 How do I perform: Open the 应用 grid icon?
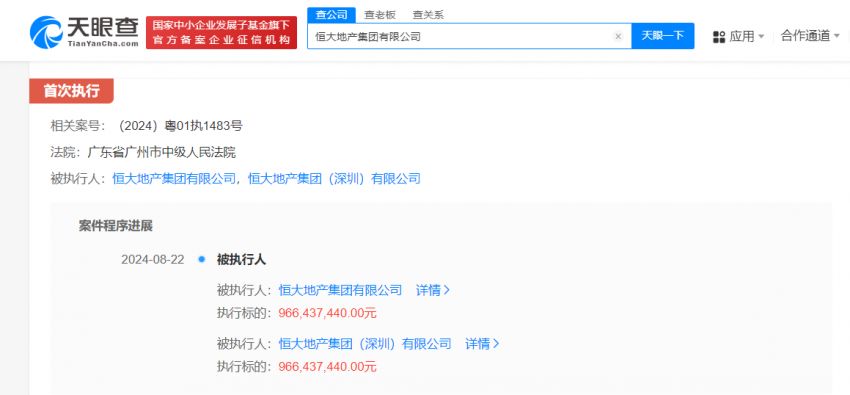719,37
